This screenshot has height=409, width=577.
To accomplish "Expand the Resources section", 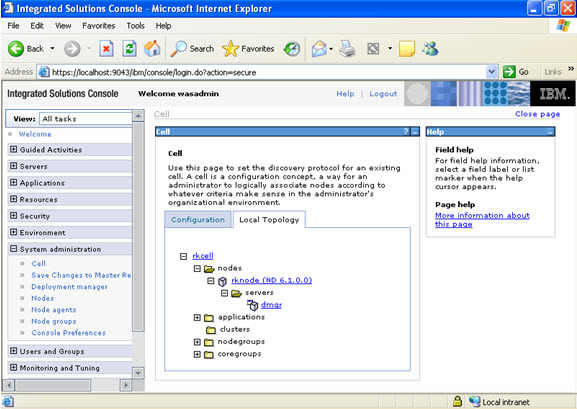I will pyautogui.click(x=14, y=199).
